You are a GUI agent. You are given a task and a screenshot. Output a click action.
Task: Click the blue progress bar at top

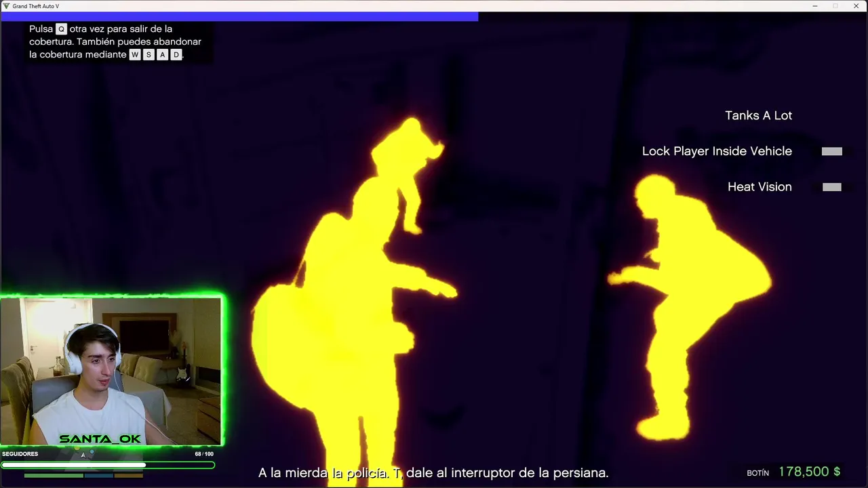[x=239, y=16]
